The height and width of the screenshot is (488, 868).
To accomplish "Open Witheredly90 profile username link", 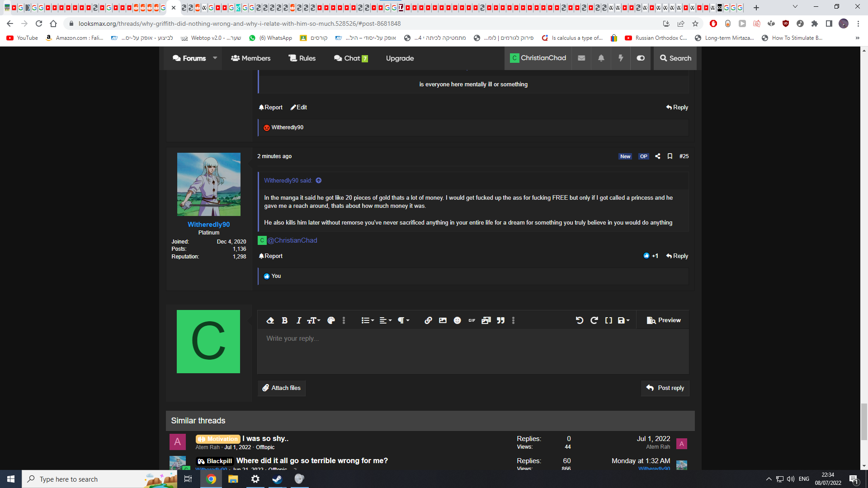I will [x=208, y=225].
